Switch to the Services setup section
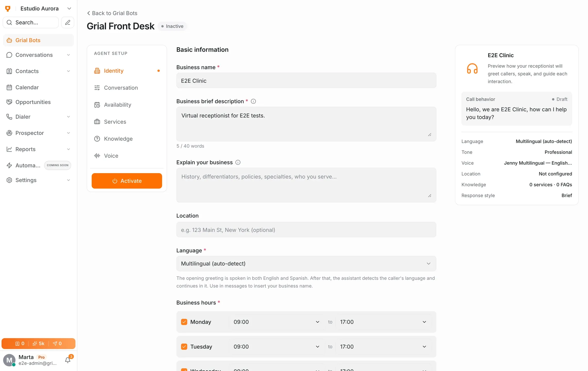This screenshot has width=588, height=371. click(127, 122)
